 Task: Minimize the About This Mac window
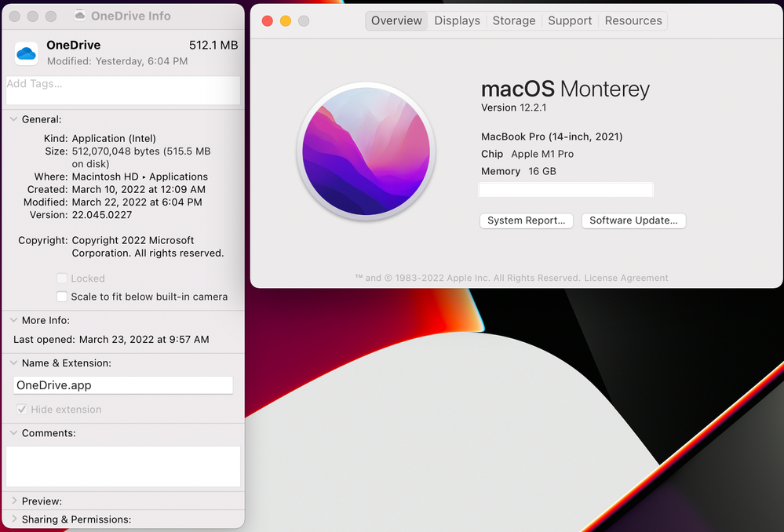286,21
